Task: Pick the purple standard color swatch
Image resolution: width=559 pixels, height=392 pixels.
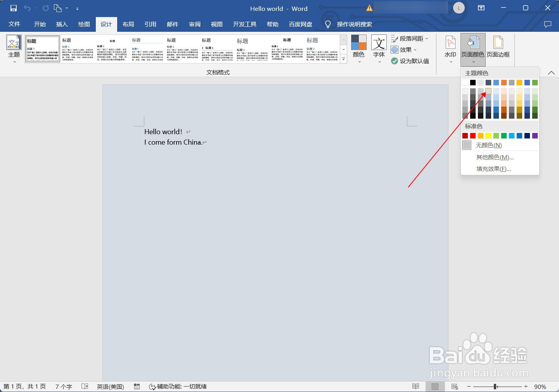Action: [535, 136]
